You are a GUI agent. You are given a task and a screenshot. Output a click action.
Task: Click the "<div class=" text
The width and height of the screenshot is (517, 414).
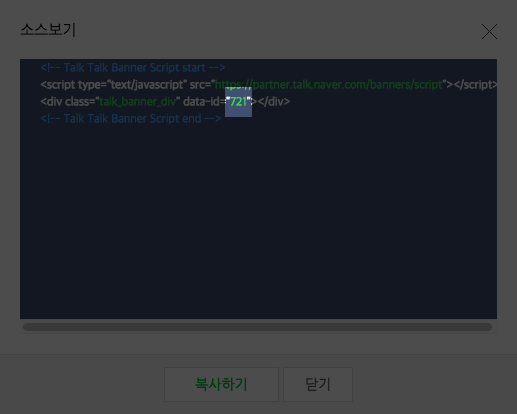tap(68, 102)
